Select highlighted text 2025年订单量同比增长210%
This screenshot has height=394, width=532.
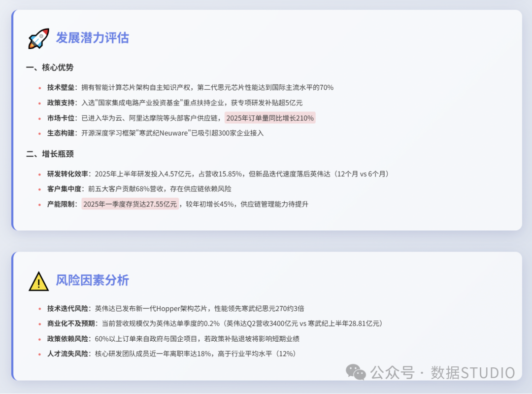click(270, 118)
